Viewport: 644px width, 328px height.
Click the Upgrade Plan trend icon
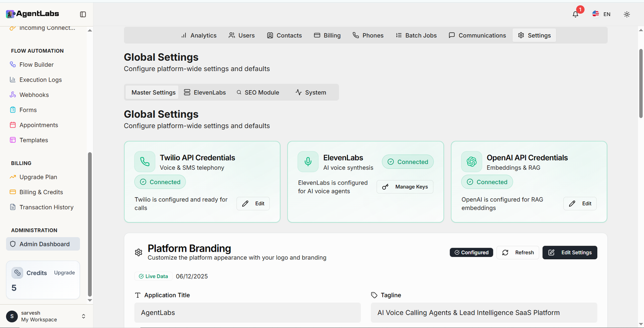[x=13, y=177]
